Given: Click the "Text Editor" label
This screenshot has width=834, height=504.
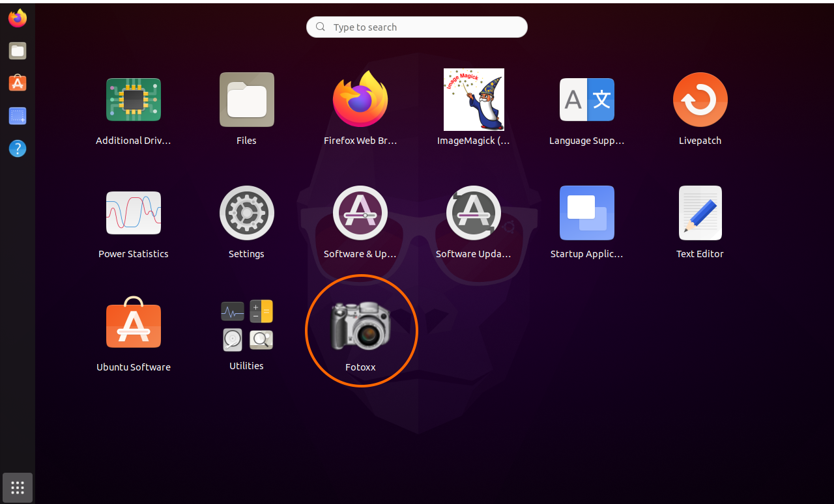Looking at the screenshot, I should point(700,254).
